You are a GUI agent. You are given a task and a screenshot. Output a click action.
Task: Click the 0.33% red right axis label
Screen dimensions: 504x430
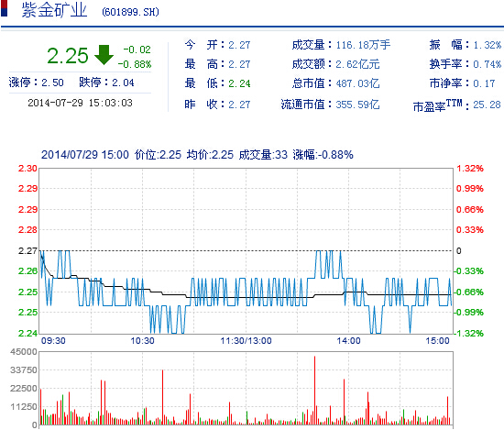tap(470, 230)
